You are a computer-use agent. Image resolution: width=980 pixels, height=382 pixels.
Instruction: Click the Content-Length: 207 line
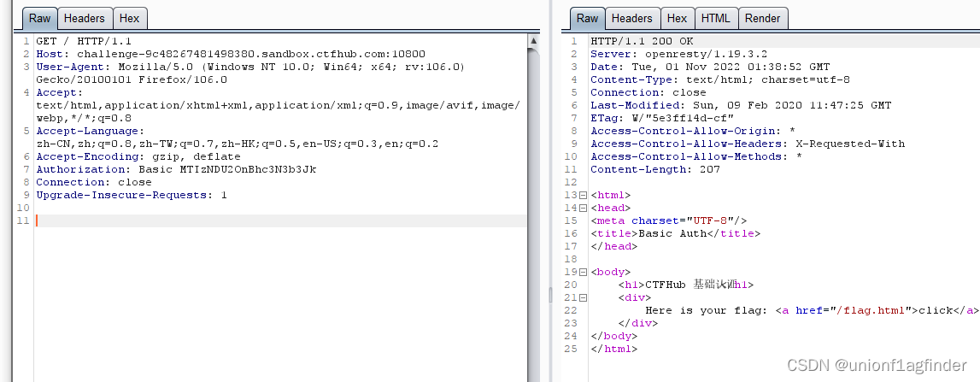coord(655,169)
